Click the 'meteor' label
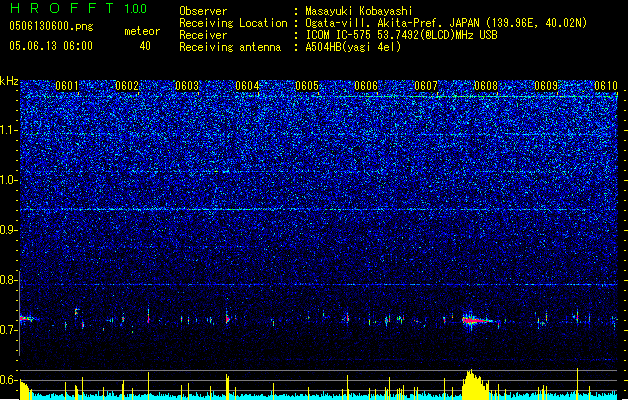This screenshot has width=629, height=400. pyautogui.click(x=142, y=31)
